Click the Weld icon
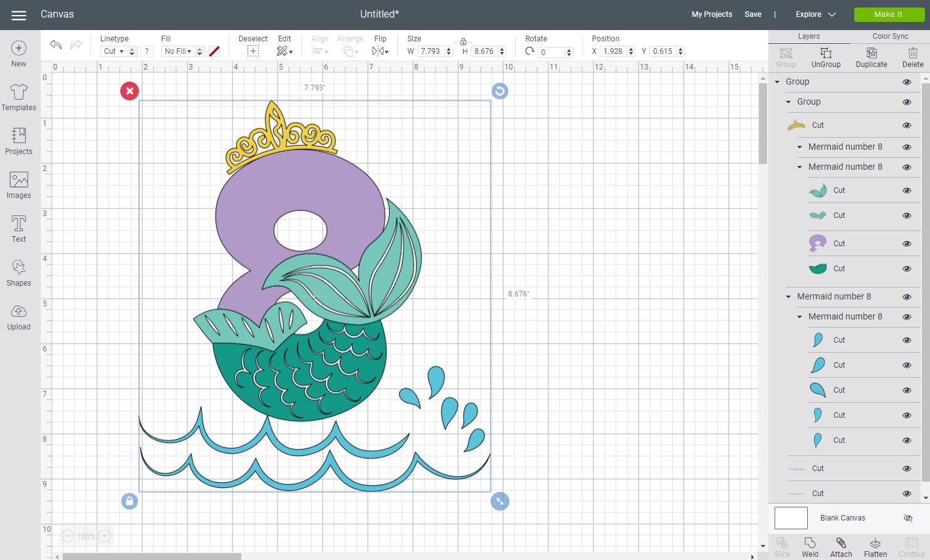 click(x=810, y=545)
